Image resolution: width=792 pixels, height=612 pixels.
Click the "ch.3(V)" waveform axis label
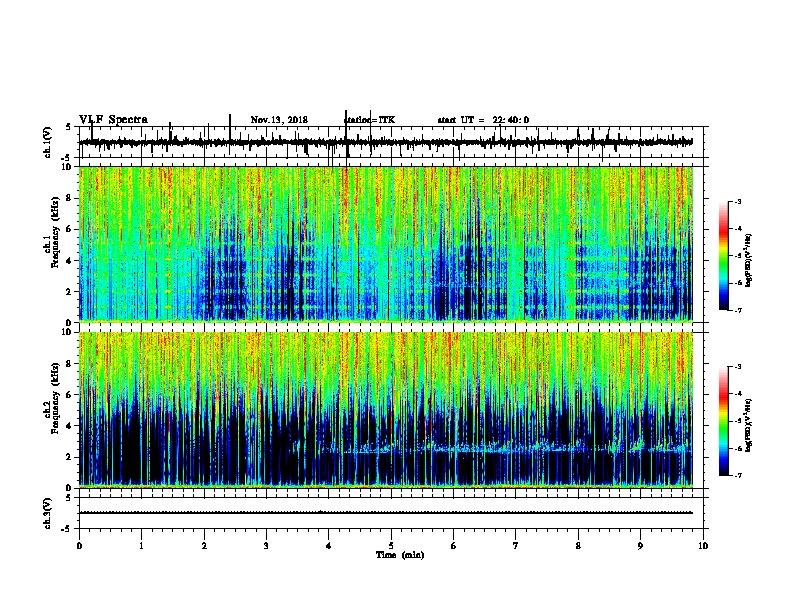point(48,513)
